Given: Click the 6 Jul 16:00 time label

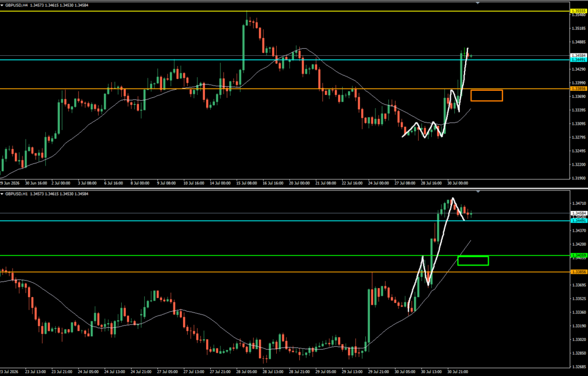Looking at the screenshot, I should point(113,183).
